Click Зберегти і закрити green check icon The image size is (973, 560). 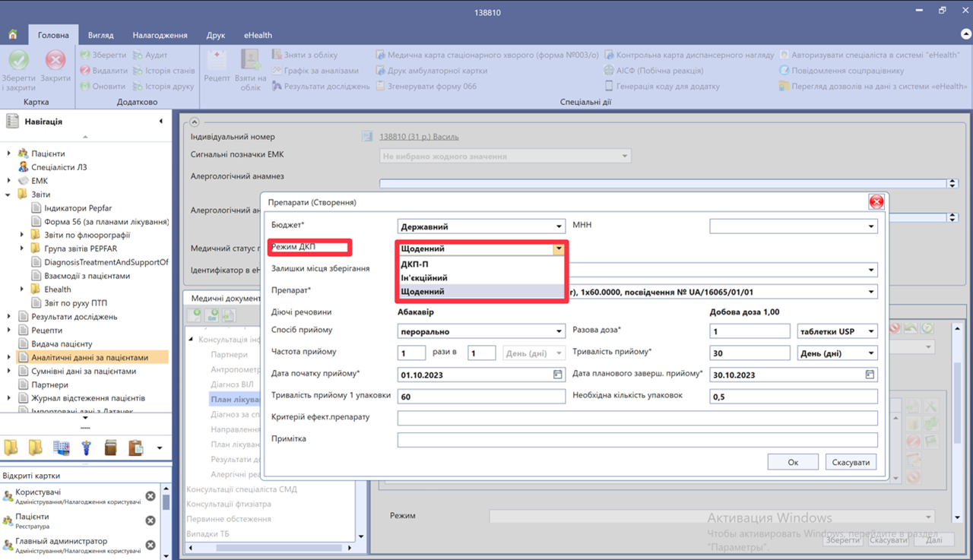point(18,60)
